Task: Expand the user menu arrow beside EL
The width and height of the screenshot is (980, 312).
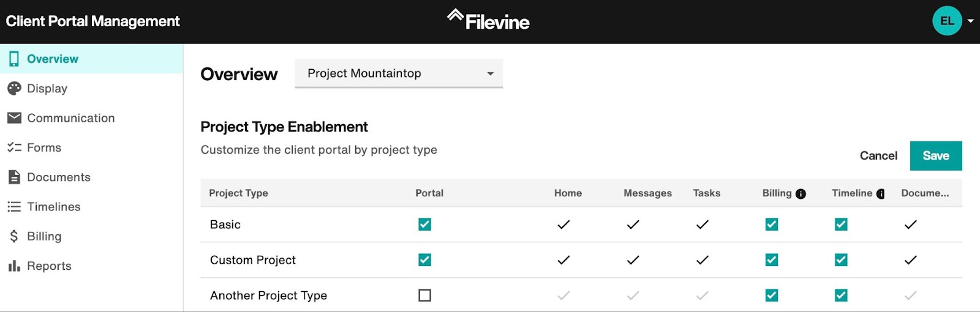Action: click(970, 21)
